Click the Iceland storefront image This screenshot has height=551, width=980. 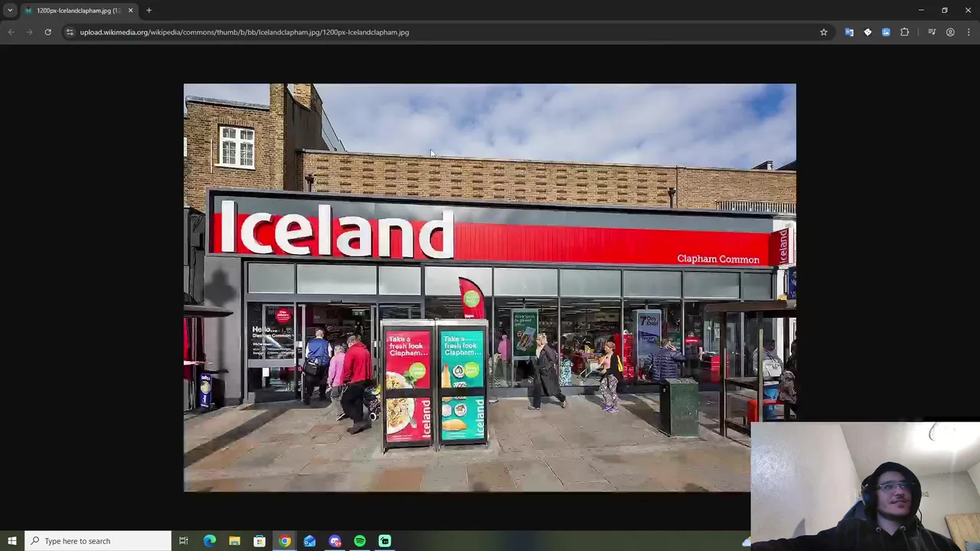coord(490,287)
